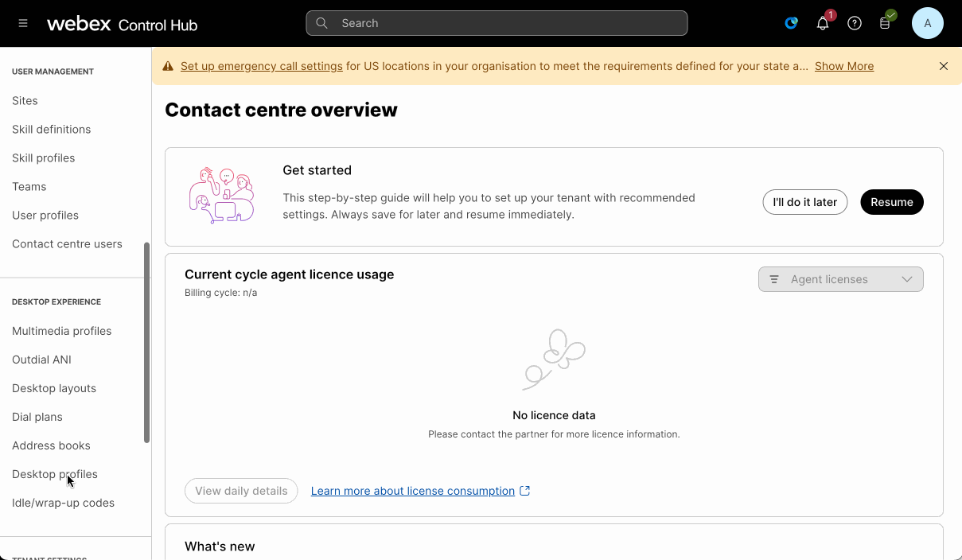Screen dimensions: 962x560
Task: Focus the Search input field
Action: tap(497, 24)
